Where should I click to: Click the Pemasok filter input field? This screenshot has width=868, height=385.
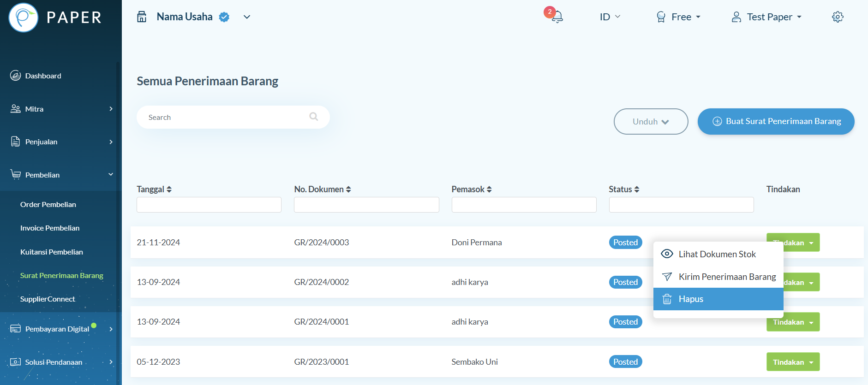click(524, 205)
